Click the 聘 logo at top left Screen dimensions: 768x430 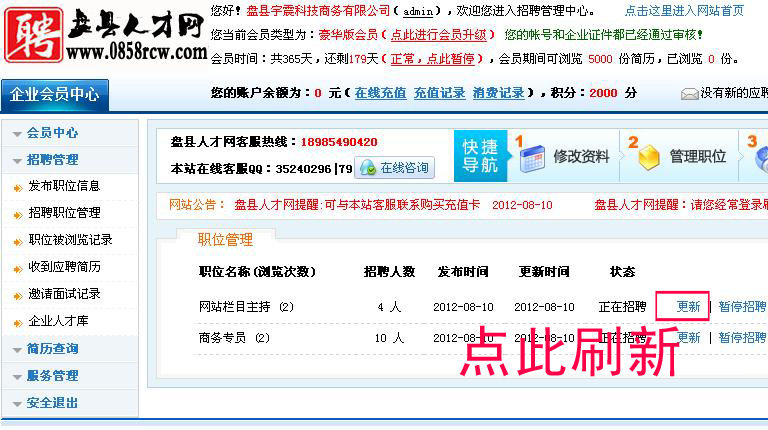pyautogui.click(x=32, y=35)
